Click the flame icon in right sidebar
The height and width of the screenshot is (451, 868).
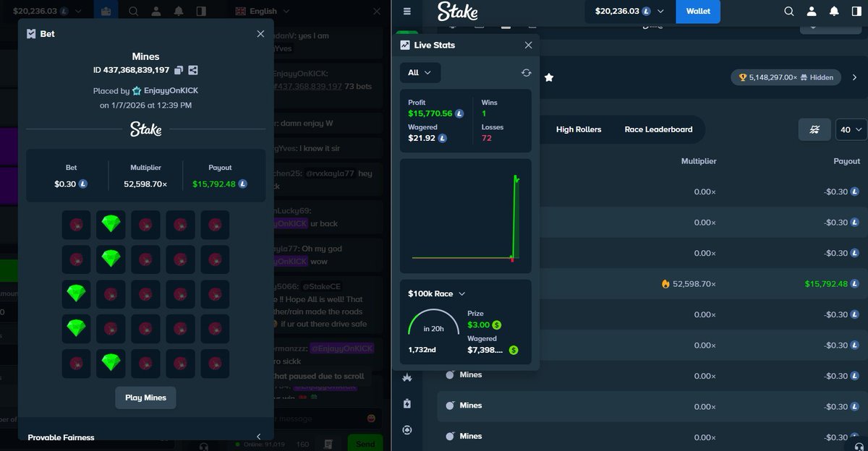coord(407,377)
